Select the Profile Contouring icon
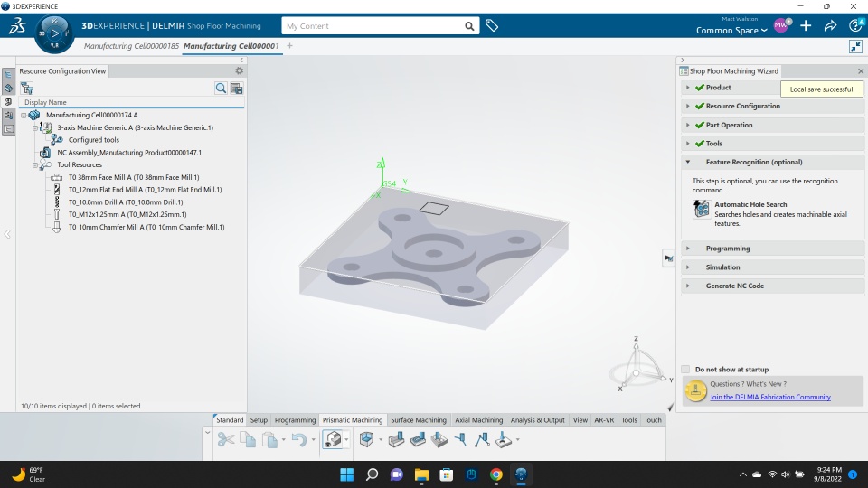The height and width of the screenshot is (488, 868). (396, 440)
